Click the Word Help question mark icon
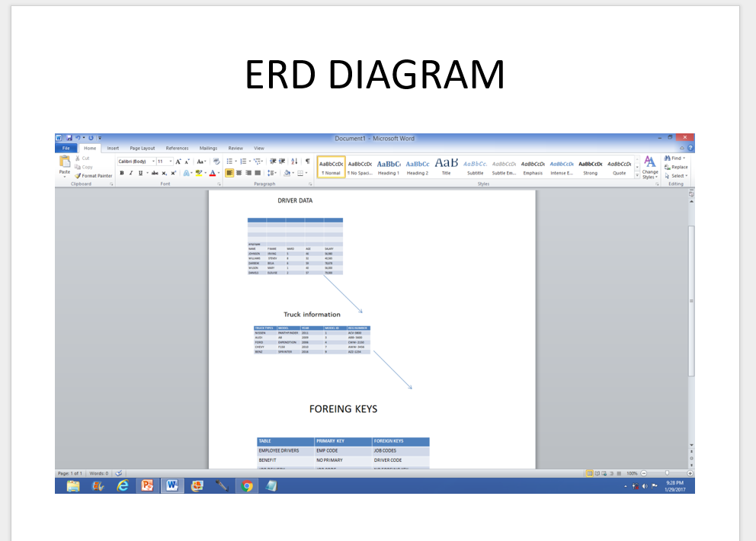756x541 pixels. click(690, 148)
